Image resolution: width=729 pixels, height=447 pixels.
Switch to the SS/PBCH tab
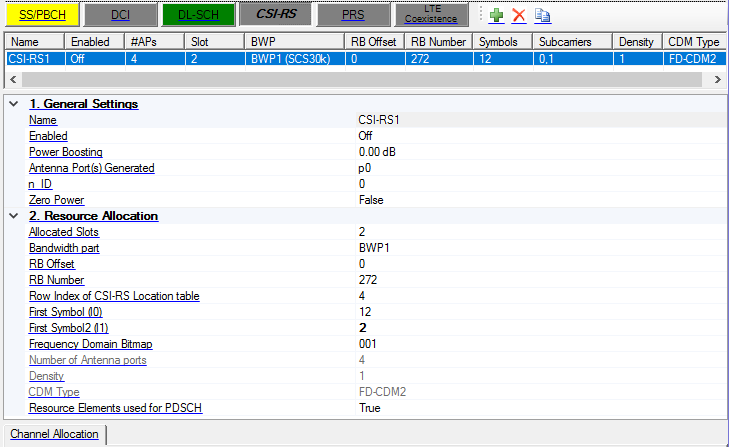click(x=42, y=14)
